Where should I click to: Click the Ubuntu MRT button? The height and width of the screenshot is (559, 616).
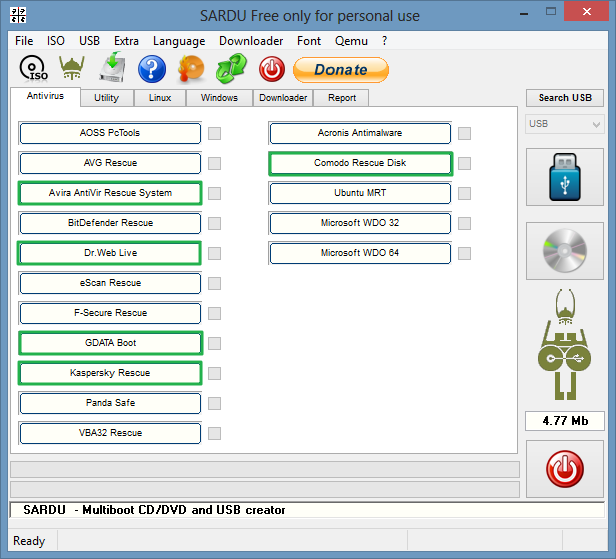360,193
